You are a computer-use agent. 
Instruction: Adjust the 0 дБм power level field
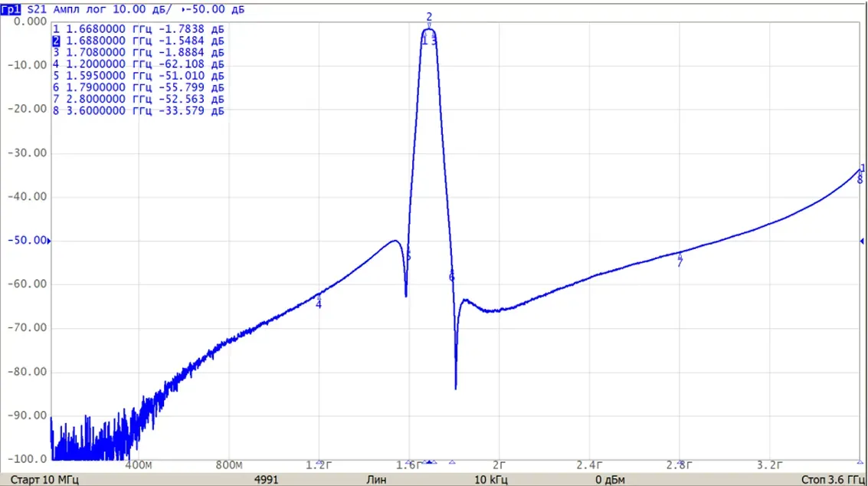point(610,479)
